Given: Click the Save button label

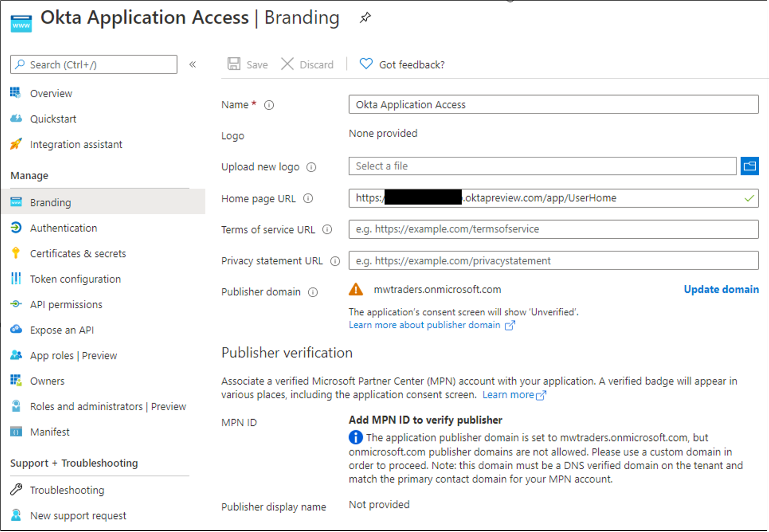Looking at the screenshot, I should (257, 65).
